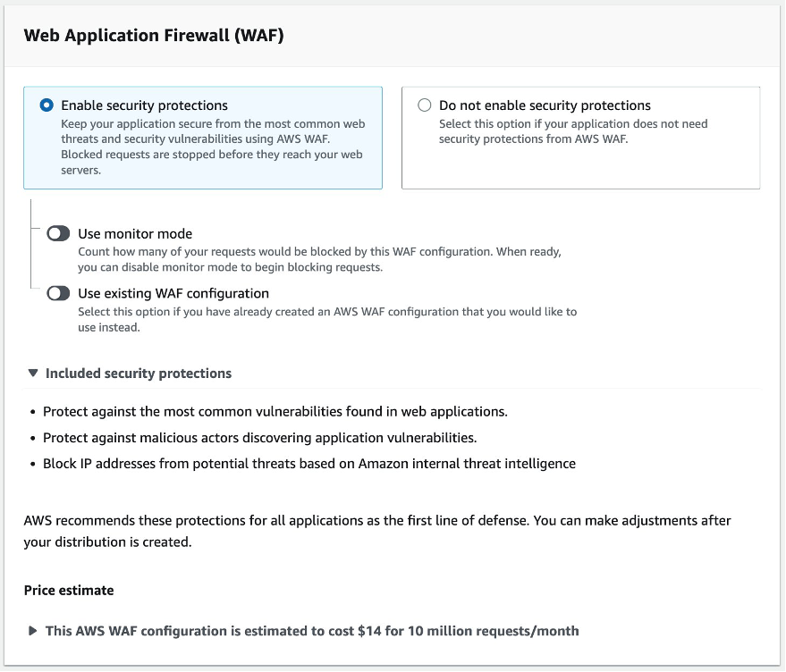Click the "Use monitor mode" label text

pos(137,232)
